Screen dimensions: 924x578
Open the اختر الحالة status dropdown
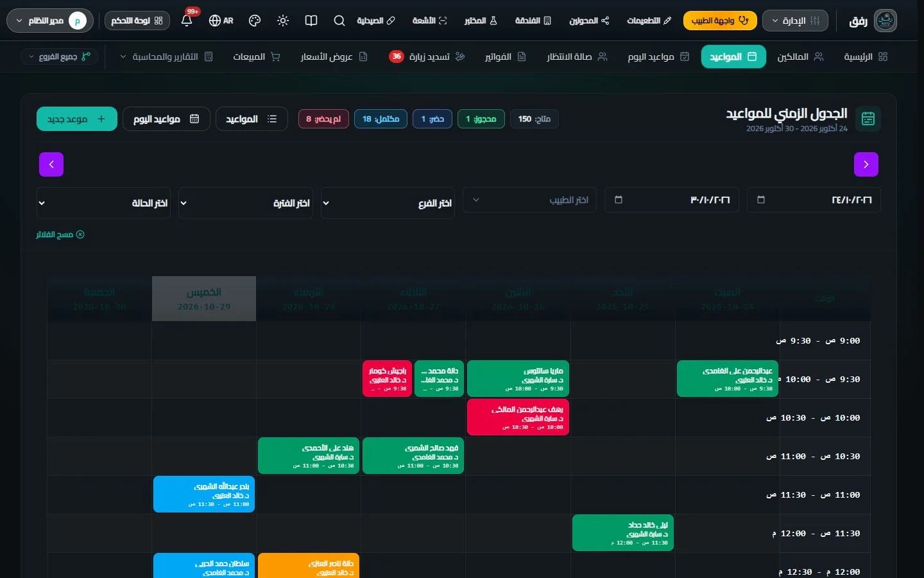coord(103,203)
